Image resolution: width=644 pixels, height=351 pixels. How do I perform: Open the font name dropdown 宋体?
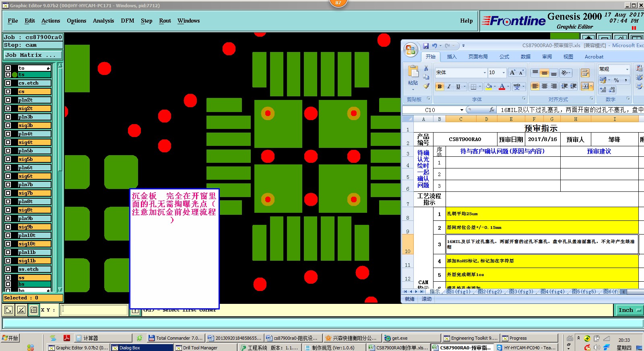click(x=484, y=73)
